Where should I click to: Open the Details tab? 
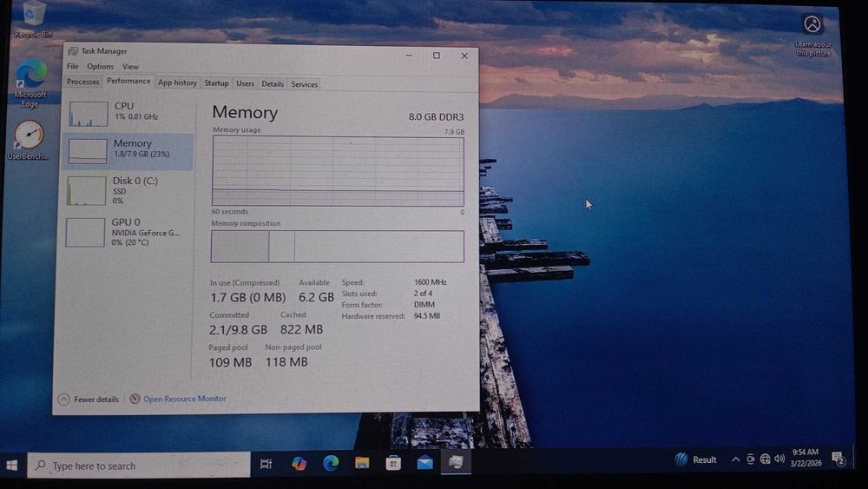click(x=273, y=84)
